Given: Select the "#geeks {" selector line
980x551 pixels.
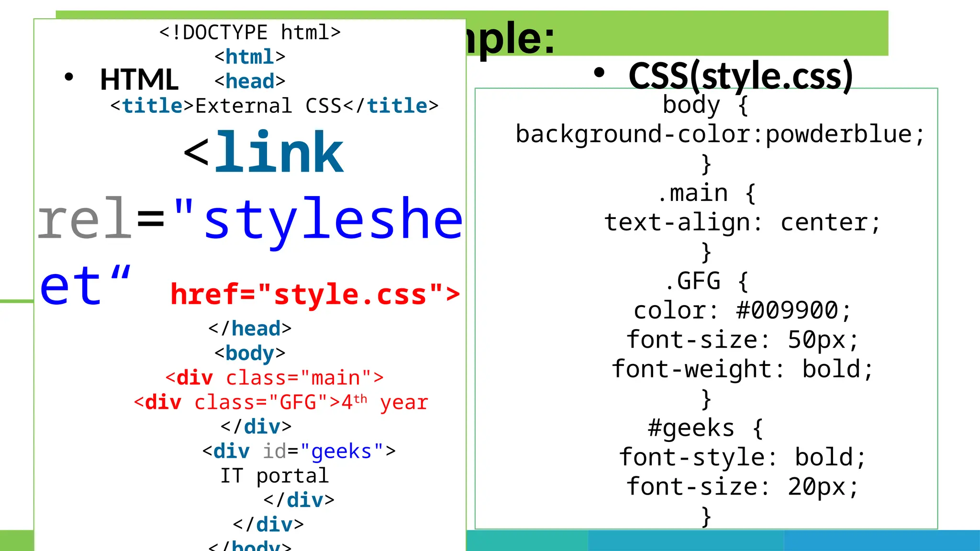Looking at the screenshot, I should (x=706, y=428).
